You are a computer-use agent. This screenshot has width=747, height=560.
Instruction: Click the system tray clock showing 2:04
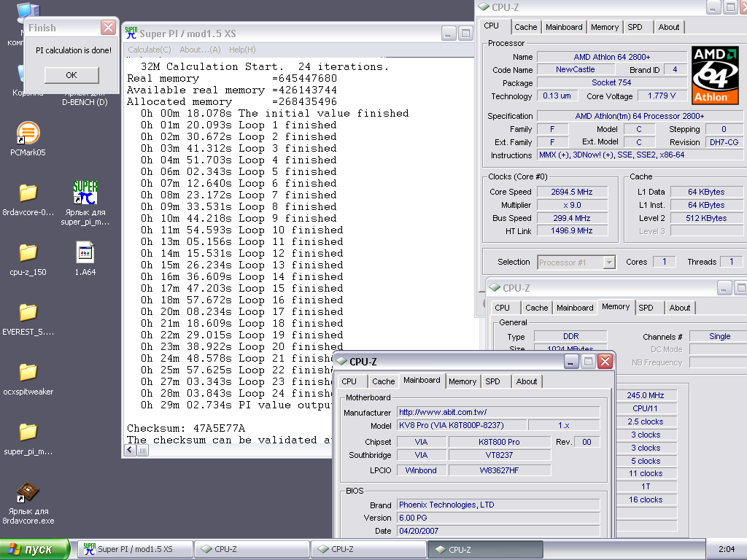(727, 550)
